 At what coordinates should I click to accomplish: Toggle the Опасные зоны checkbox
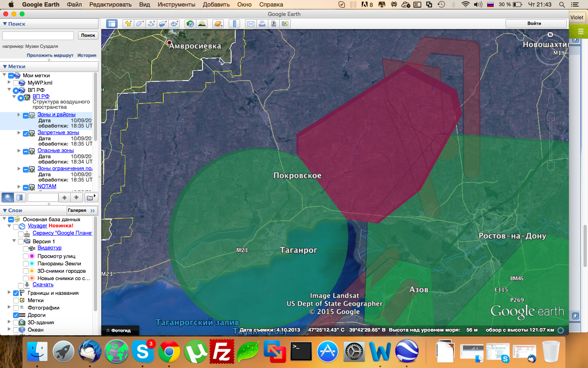(25, 152)
